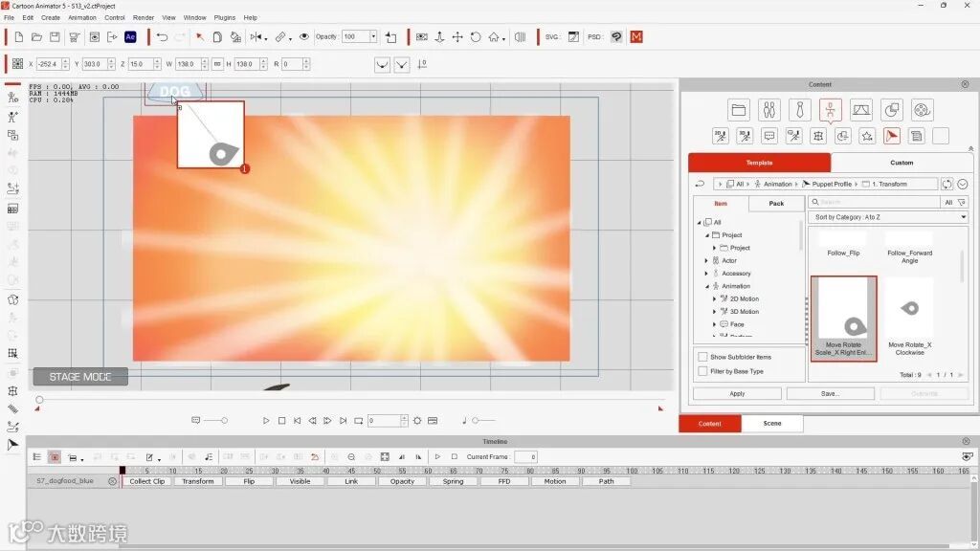Expand the Actor tree node
This screenshot has height=551, width=980.
[707, 260]
